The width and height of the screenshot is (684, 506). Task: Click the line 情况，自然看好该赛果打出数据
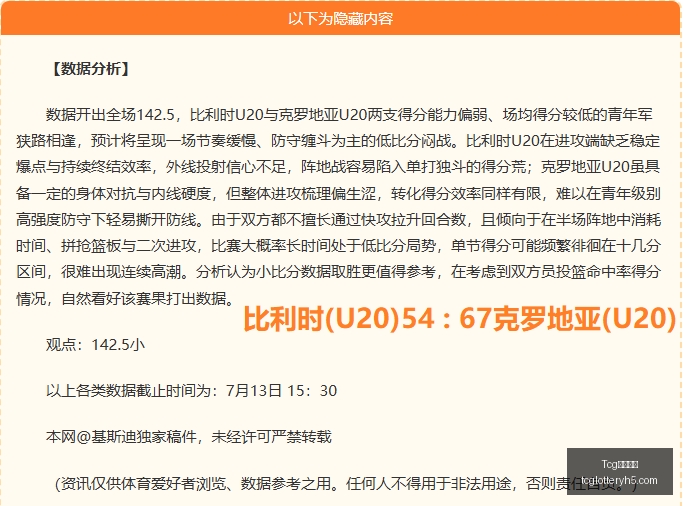[x=125, y=298]
